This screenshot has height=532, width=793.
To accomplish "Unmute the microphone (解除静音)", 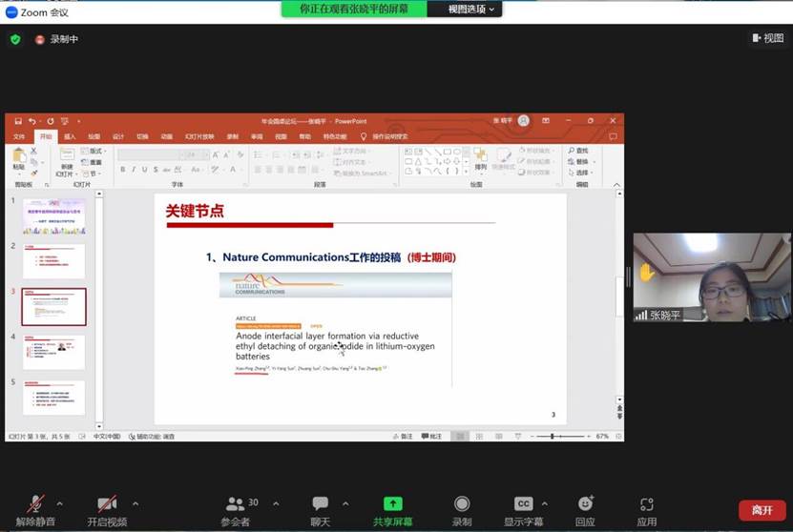I will (37, 504).
